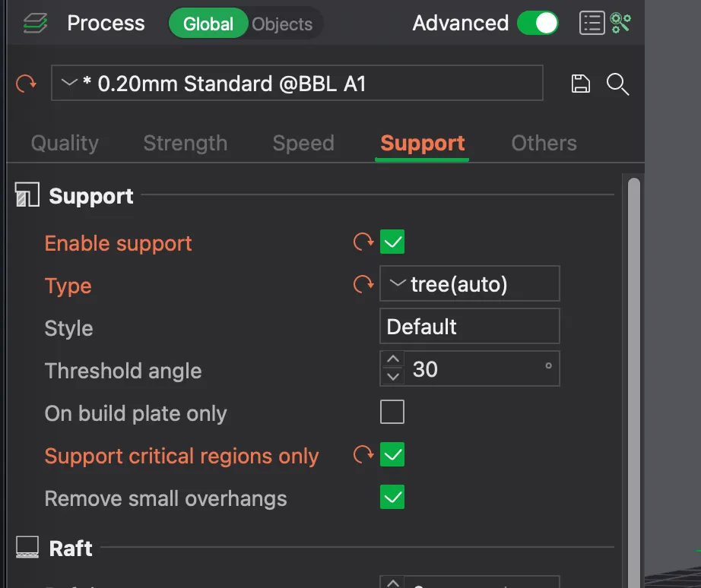701x588 pixels.
Task: Click the preset reset arrow icon
Action: [26, 84]
